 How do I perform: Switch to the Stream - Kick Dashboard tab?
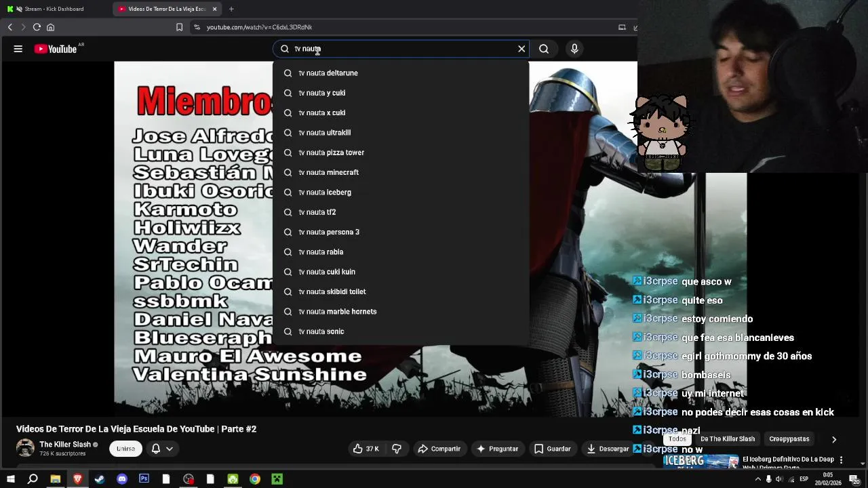point(54,9)
